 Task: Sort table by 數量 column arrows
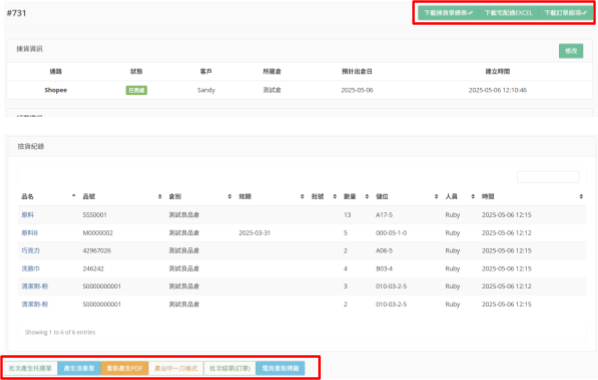tap(367, 196)
